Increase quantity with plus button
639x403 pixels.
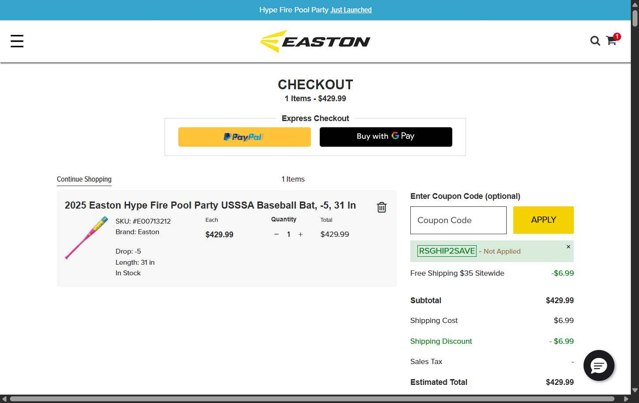coord(300,234)
